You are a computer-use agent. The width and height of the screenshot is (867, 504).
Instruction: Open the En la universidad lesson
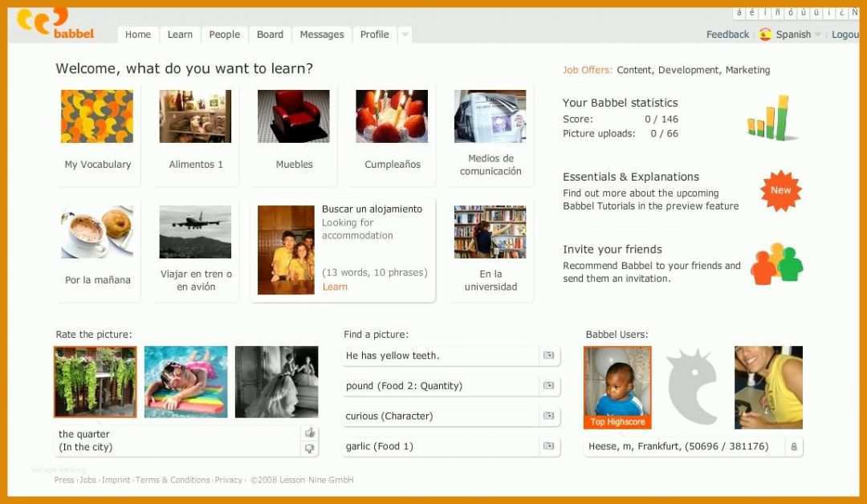490,250
